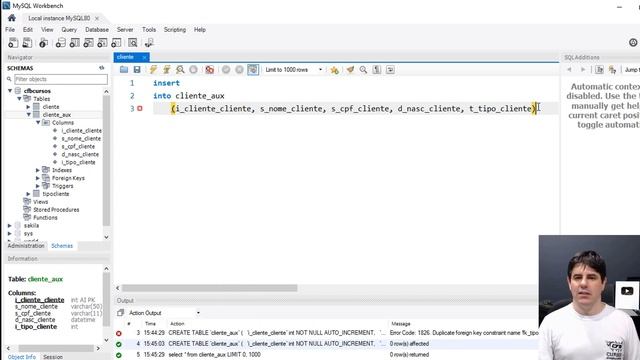Beautify the SQL script with broom icon

pyautogui.click(x=350, y=70)
